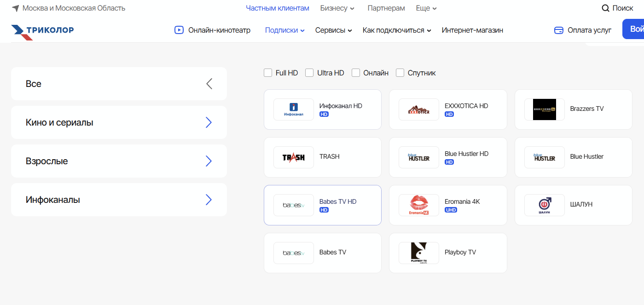Screen dimensions: 644x305
Task: Open the Партнерам link
Action: point(386,8)
